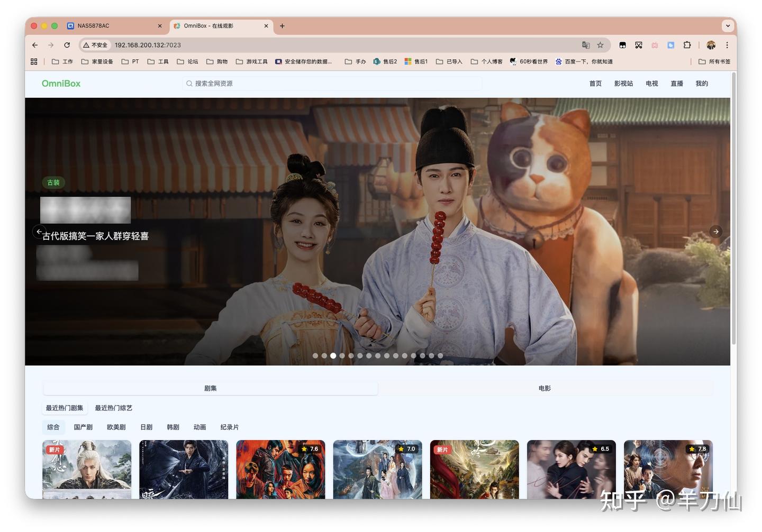The width and height of the screenshot is (762, 532).
Task: Choose the 纪录片 genre filter
Action: coord(229,427)
